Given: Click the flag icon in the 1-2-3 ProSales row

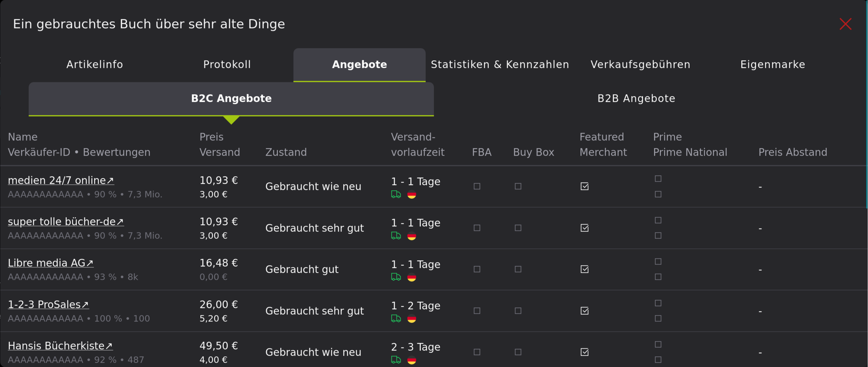Looking at the screenshot, I should [412, 319].
